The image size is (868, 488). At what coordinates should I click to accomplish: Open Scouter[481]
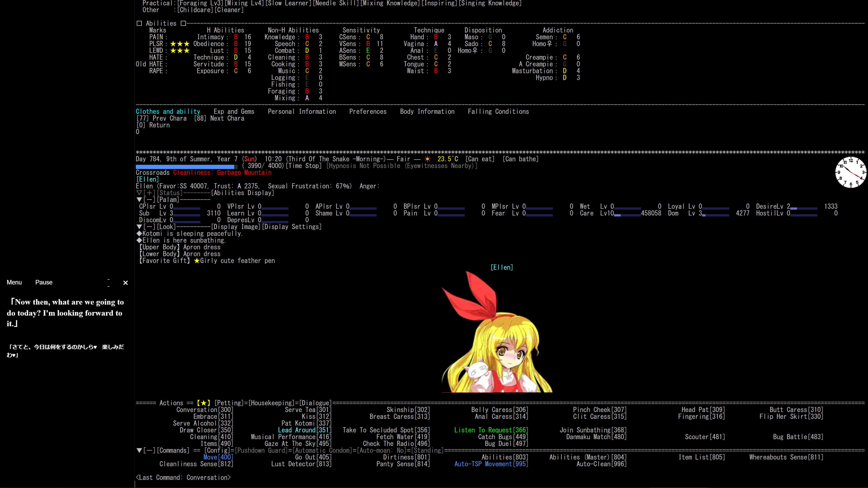click(x=705, y=437)
